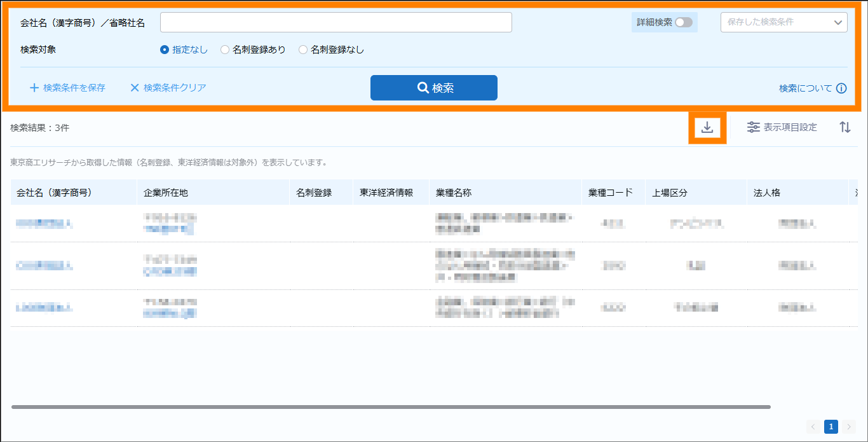
Task: Open 表示項目設定 display settings
Action: coord(782,127)
